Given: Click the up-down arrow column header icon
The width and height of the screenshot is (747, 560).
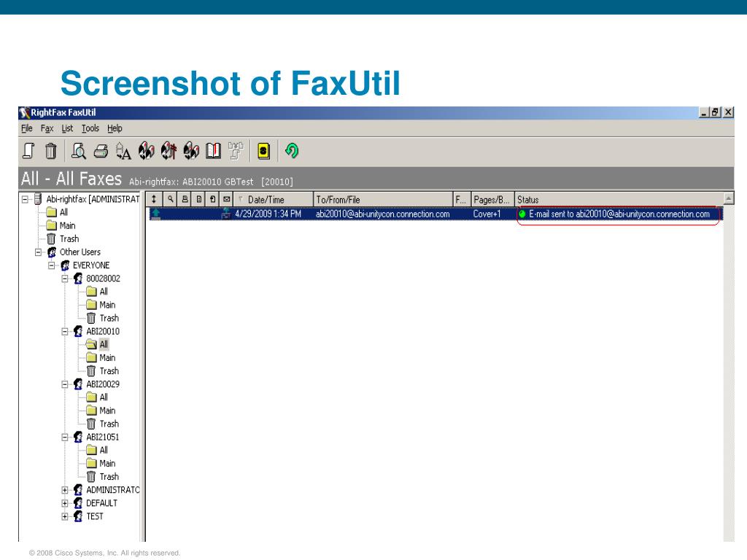Looking at the screenshot, I should click(x=154, y=199).
